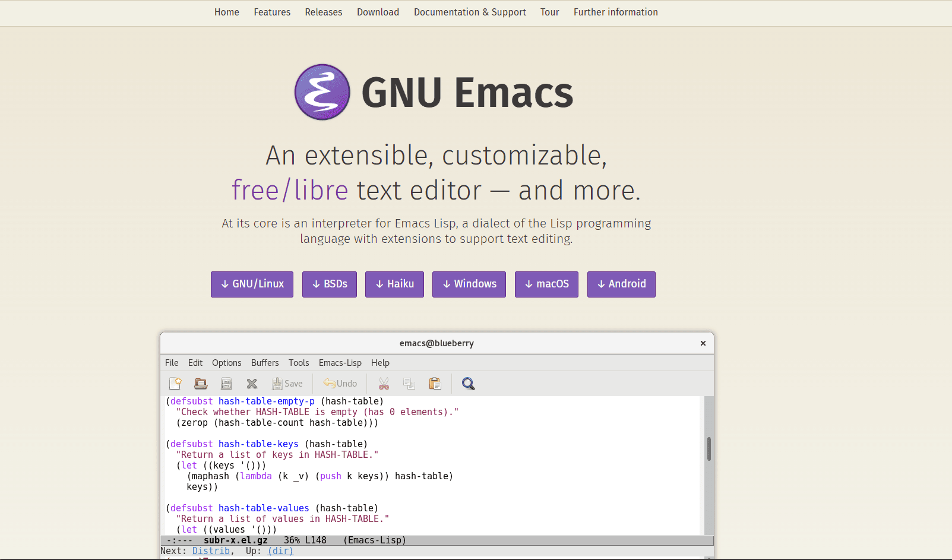
Task: Open the Download nav link
Action: click(x=378, y=12)
